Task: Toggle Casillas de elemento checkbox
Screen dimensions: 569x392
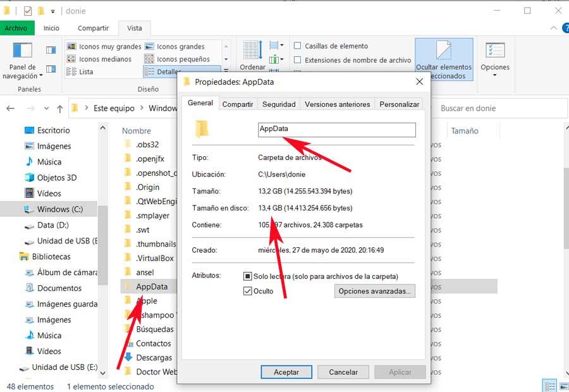Action: (298, 46)
